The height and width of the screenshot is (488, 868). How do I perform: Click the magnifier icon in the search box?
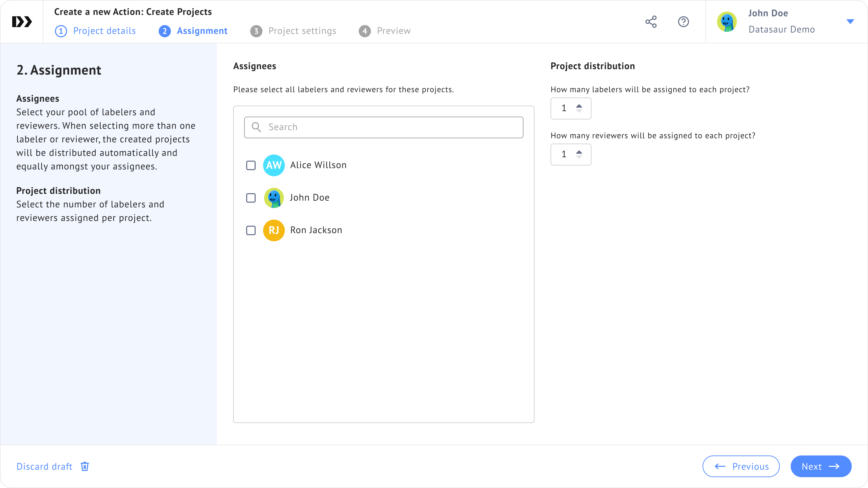click(256, 127)
